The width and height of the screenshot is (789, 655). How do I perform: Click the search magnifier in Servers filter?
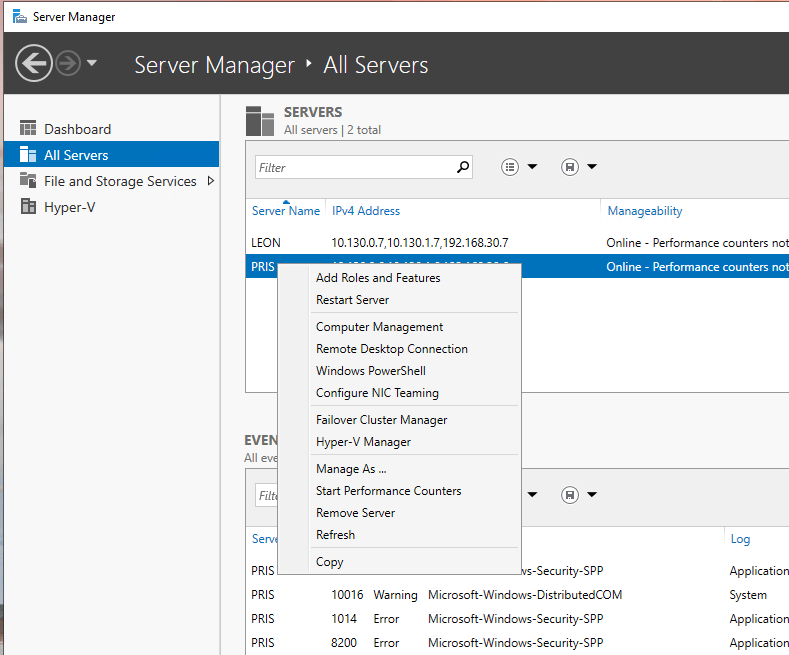463,168
